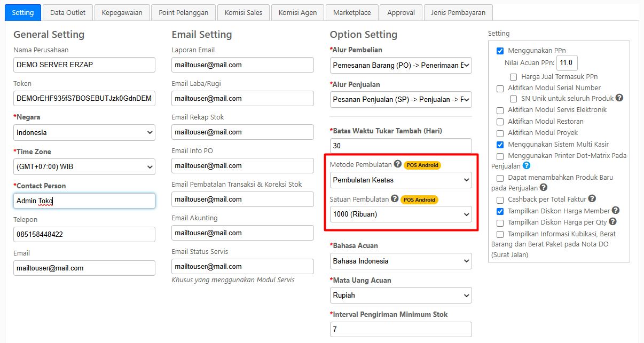
Task: Click the Nilai Acuan PPn field
Action: [567, 63]
